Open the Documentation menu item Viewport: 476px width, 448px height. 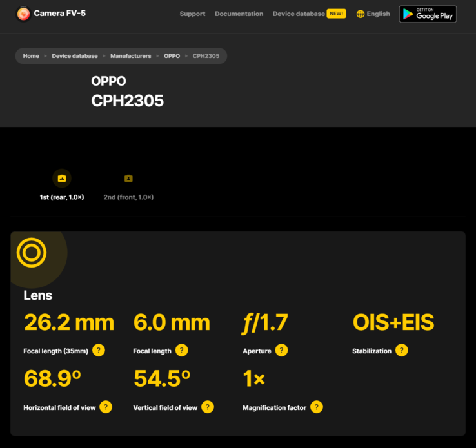(239, 14)
